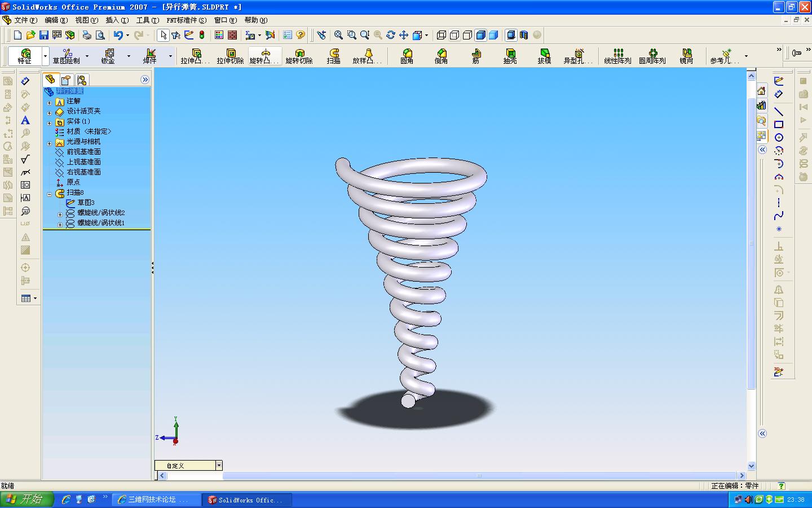Select the Zoom to Area tool
This screenshot has height=508, width=812.
pos(351,35)
